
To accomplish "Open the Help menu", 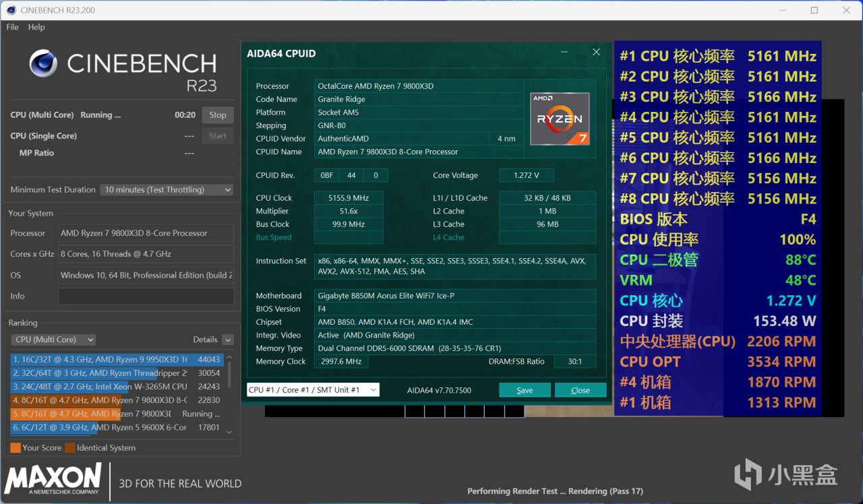I will [x=36, y=27].
